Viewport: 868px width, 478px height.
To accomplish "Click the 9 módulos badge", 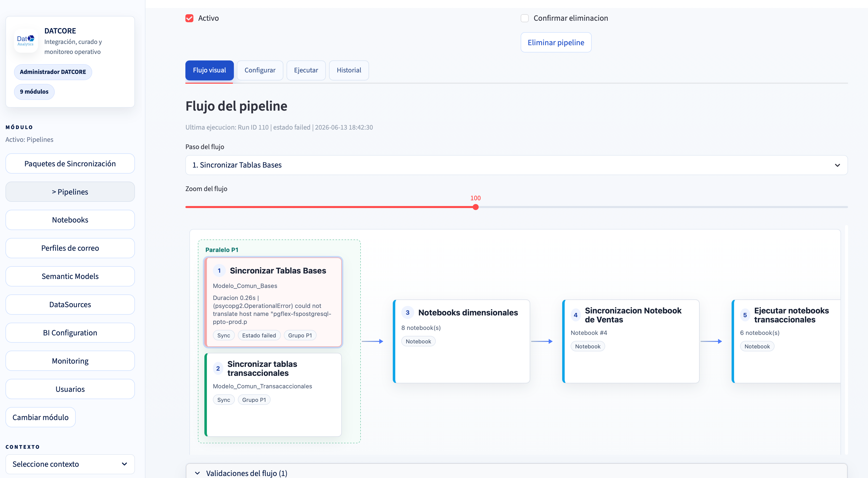I will [x=34, y=92].
